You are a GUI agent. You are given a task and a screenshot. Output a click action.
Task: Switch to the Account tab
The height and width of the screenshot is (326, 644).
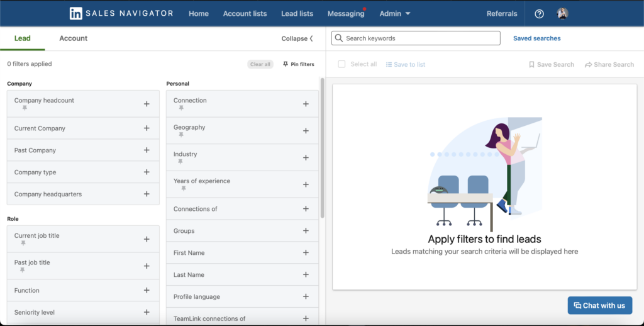[x=73, y=38]
